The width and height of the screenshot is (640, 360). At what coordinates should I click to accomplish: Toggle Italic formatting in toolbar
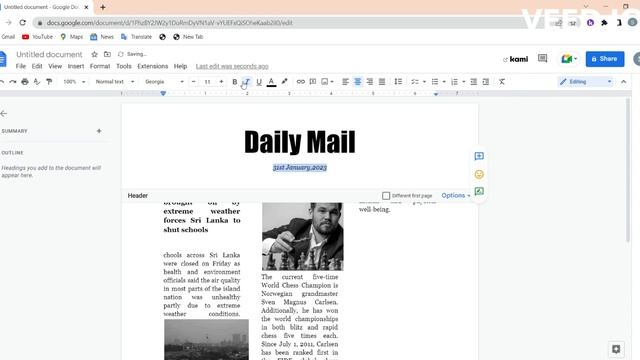pyautogui.click(x=247, y=82)
